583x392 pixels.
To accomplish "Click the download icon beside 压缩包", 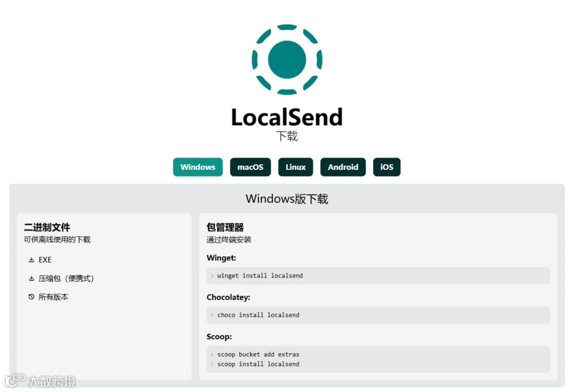I will [32, 278].
